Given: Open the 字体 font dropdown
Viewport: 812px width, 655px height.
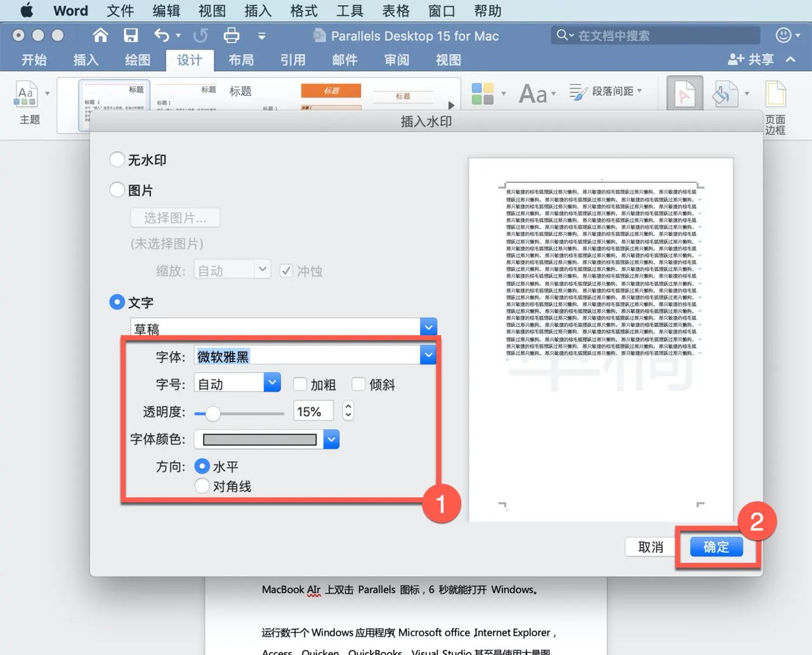Looking at the screenshot, I should point(429,355).
